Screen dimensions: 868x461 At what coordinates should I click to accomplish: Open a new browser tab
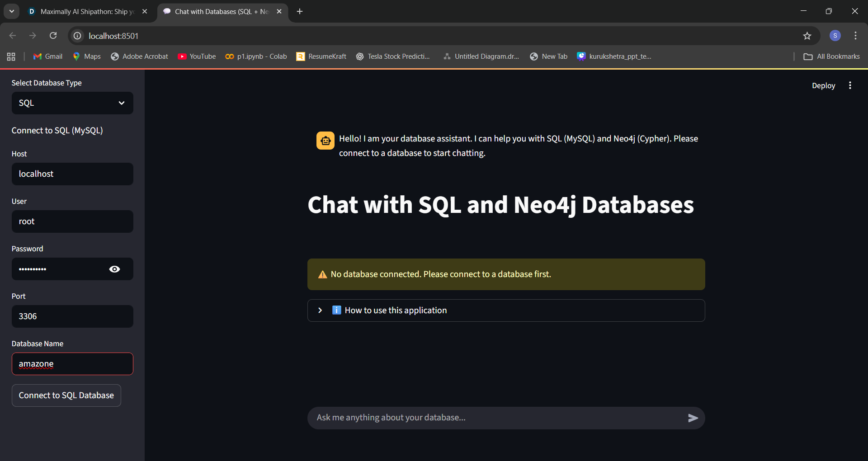[300, 11]
